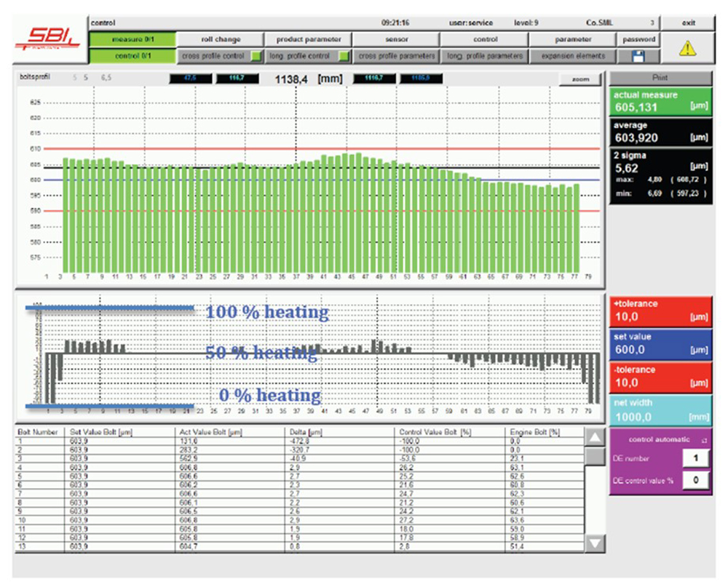Open expansion elements page

(573, 56)
